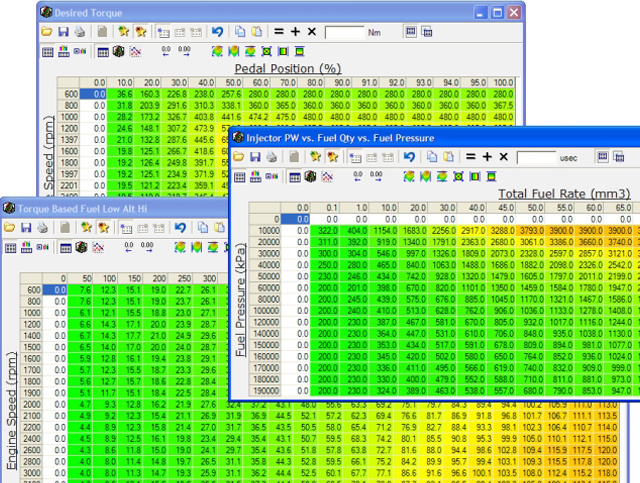Click the open folder icon in Desired Torque window

click(x=47, y=31)
